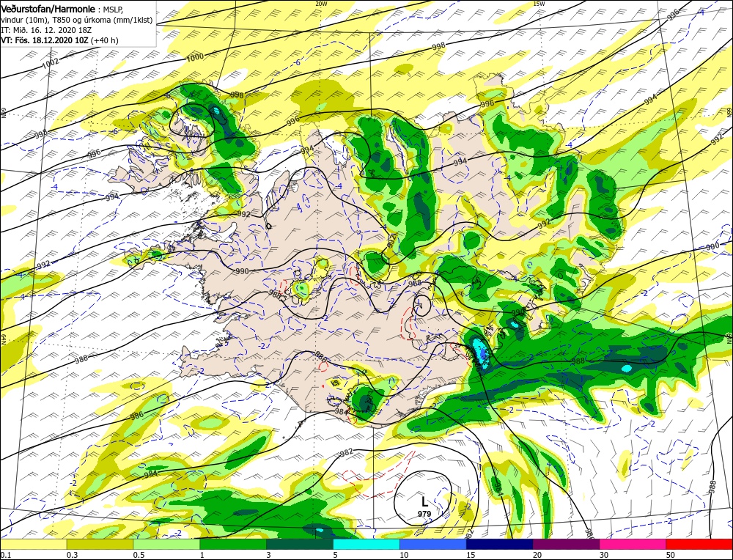The image size is (733, 560).
Task: Select the 20W longitude label
Action: pos(321,3)
